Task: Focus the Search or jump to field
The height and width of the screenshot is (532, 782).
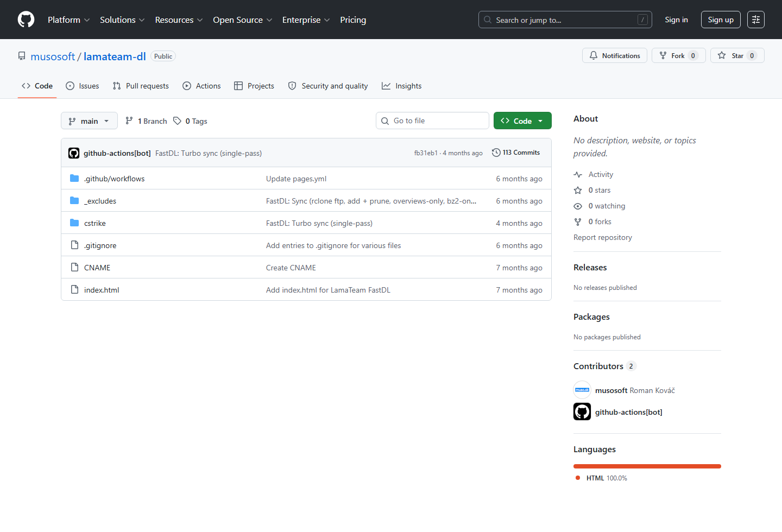Action: click(565, 20)
